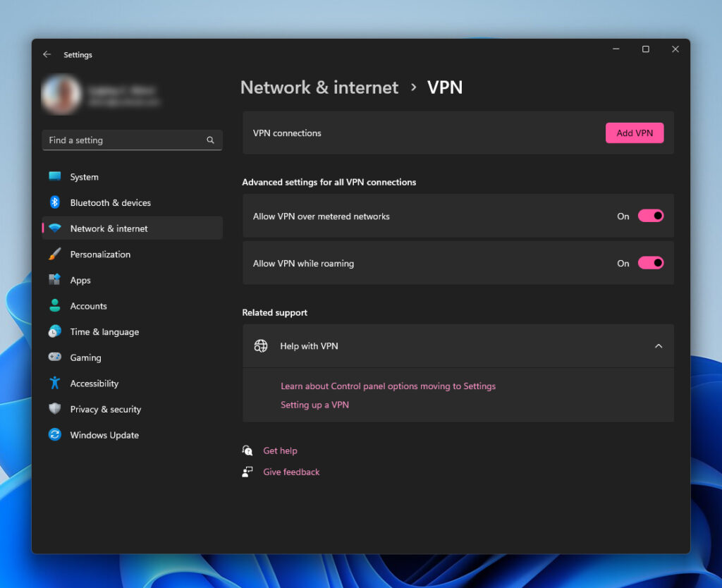The height and width of the screenshot is (588, 722).
Task: Turn off Allow VPN while roaming
Action: tap(650, 263)
